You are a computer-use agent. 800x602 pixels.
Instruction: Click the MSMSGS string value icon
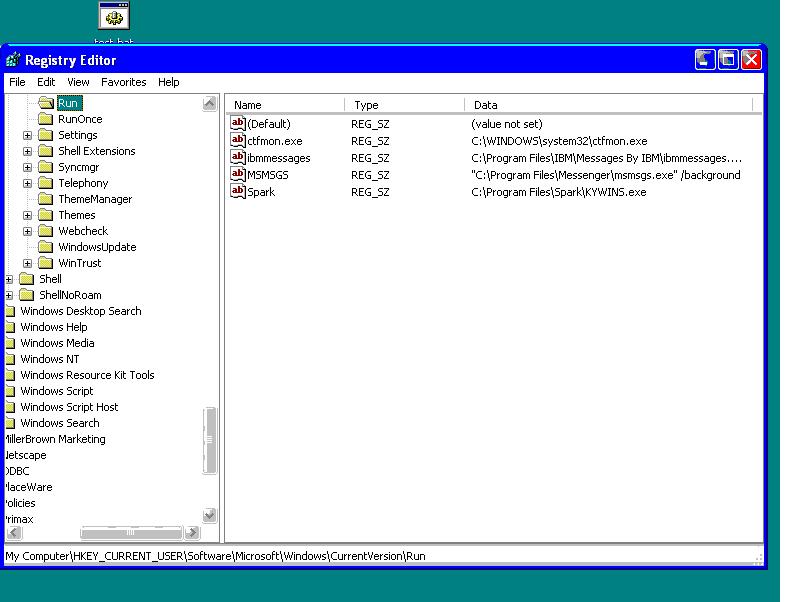click(x=238, y=174)
